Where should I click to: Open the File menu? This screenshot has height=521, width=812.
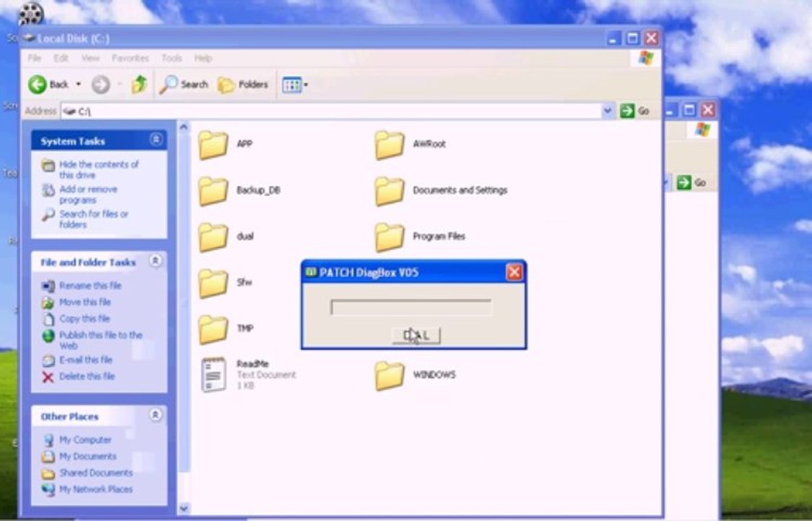click(34, 58)
